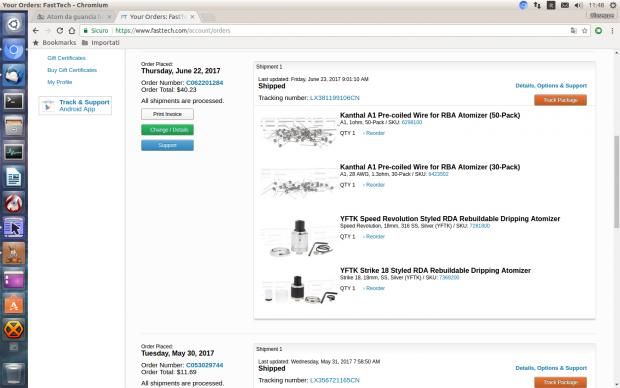Open order number C062201284
Viewport: 620px width, 388px height.
coord(204,83)
